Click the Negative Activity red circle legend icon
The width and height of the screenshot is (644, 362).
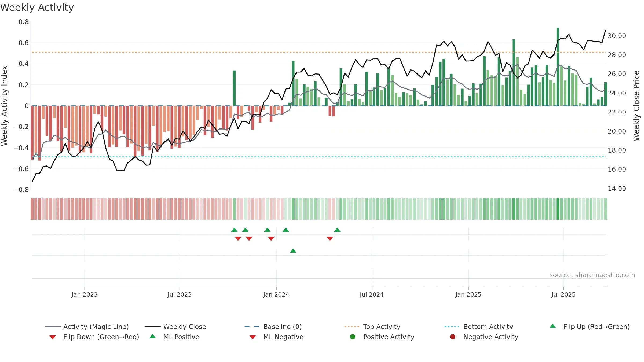453,337
